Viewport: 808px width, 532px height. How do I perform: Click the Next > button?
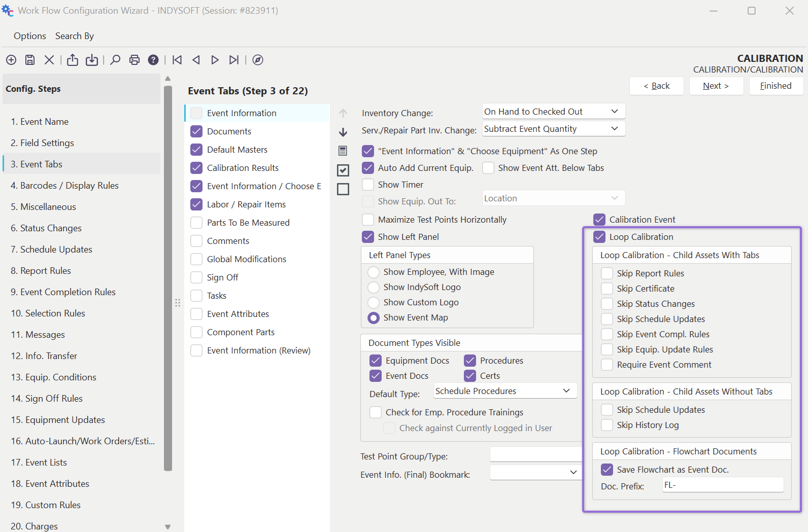coord(716,86)
